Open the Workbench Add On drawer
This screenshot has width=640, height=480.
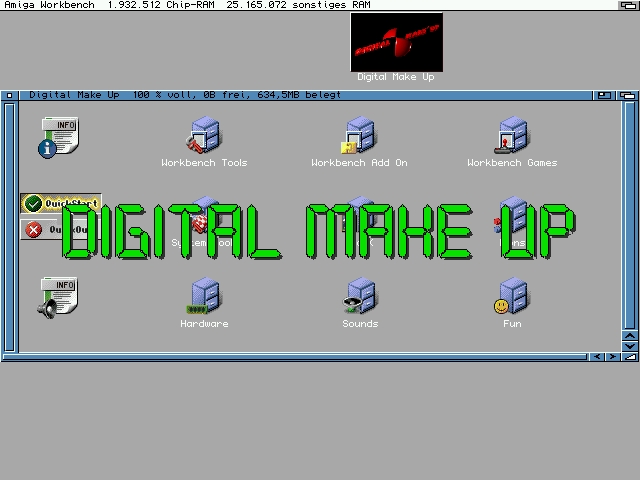click(359, 135)
